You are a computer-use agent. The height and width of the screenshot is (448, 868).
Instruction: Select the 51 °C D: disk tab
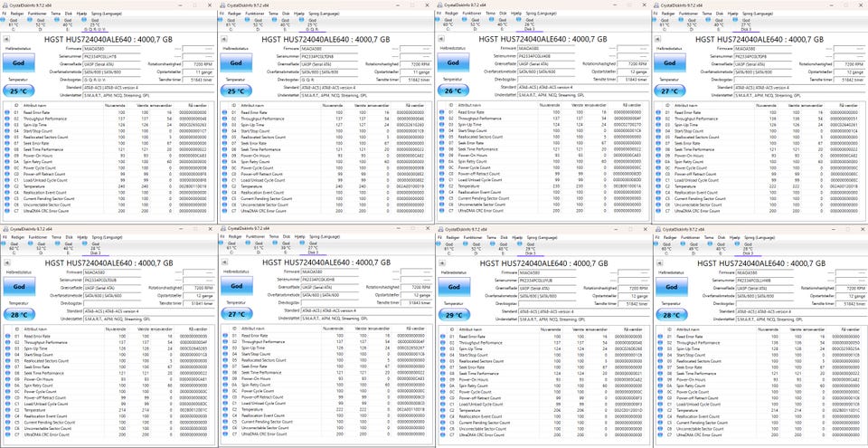coord(258,246)
